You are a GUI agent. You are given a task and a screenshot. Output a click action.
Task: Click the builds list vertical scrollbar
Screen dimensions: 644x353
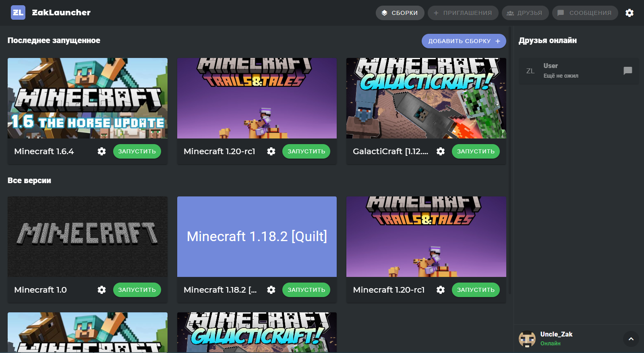click(510, 160)
